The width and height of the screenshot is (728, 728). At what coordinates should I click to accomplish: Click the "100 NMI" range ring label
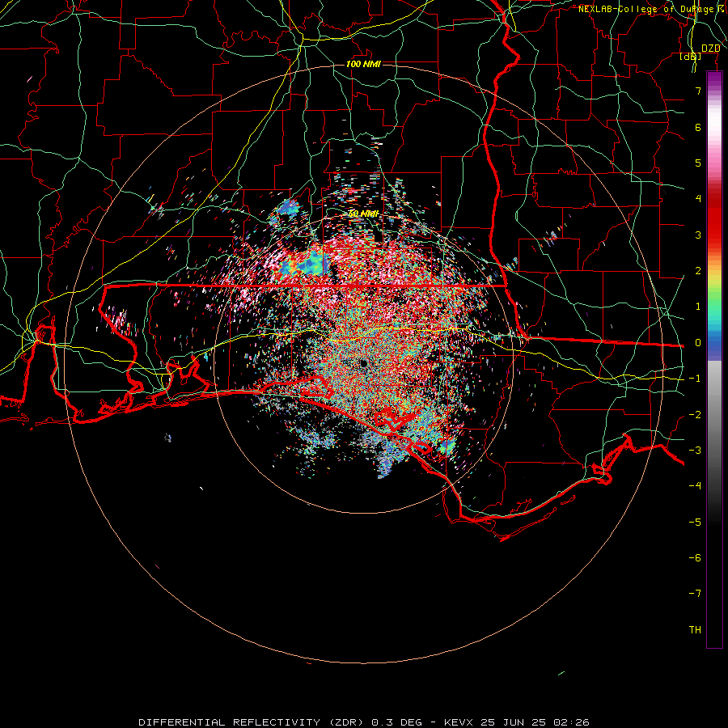pyautogui.click(x=363, y=64)
